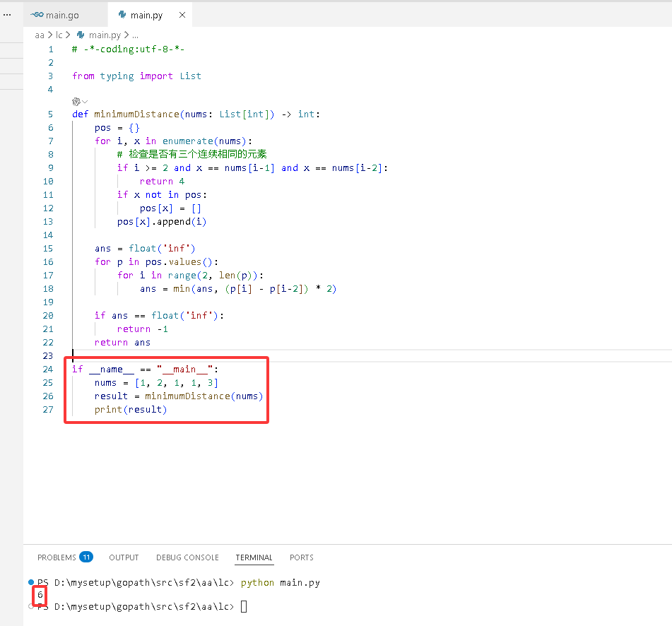Expand the chevron next to the code action icon
Image resolution: width=672 pixels, height=626 pixels.
pos(85,102)
